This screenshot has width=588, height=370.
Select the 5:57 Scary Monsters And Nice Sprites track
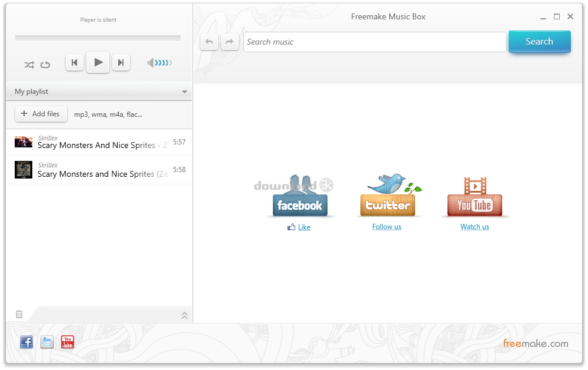[99, 142]
